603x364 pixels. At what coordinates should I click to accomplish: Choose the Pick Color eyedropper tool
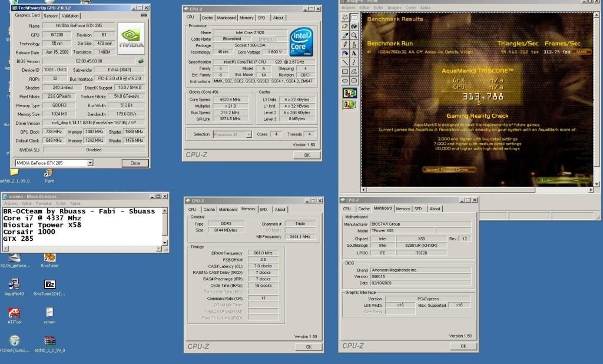[345, 35]
